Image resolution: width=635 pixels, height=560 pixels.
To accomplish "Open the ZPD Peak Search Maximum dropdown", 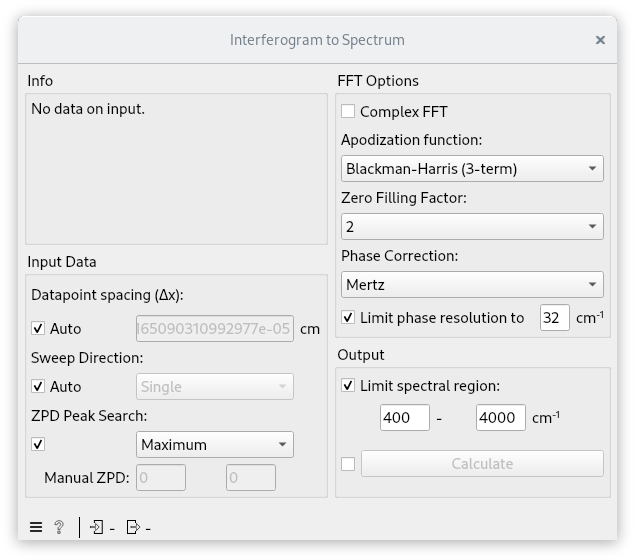I will pyautogui.click(x=215, y=445).
